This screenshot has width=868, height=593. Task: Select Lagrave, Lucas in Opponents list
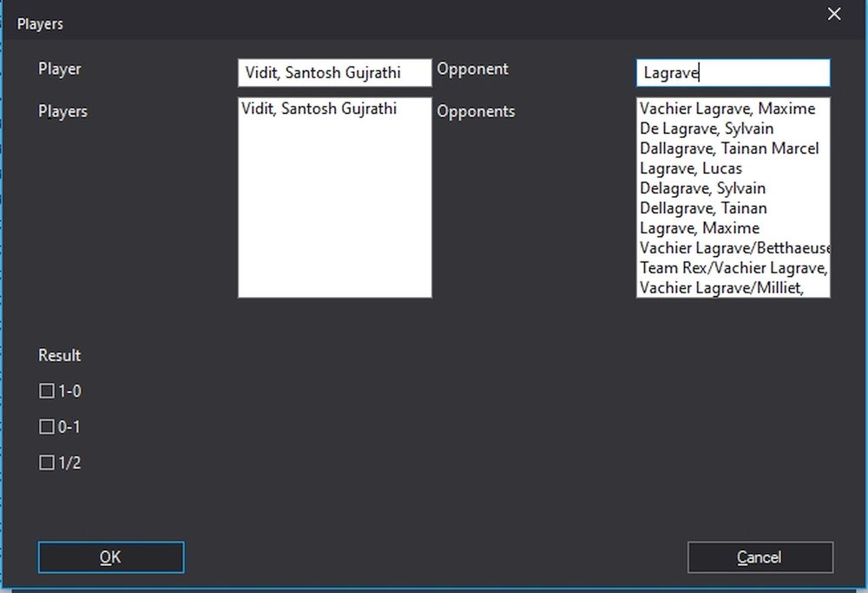pos(691,168)
